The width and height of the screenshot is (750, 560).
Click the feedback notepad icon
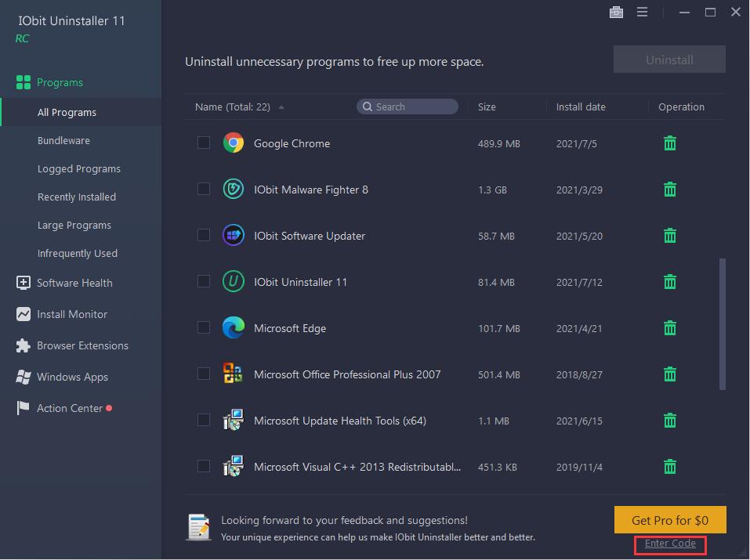tap(198, 527)
